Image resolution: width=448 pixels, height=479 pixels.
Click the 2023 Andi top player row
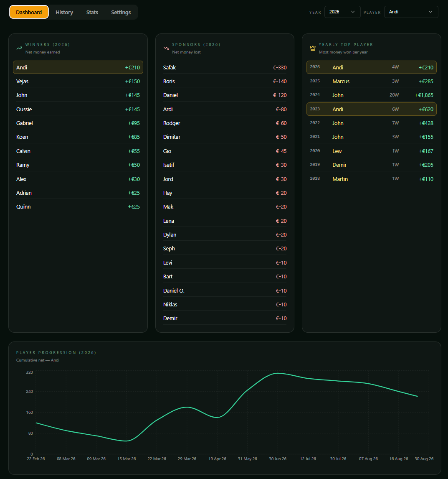tap(372, 110)
